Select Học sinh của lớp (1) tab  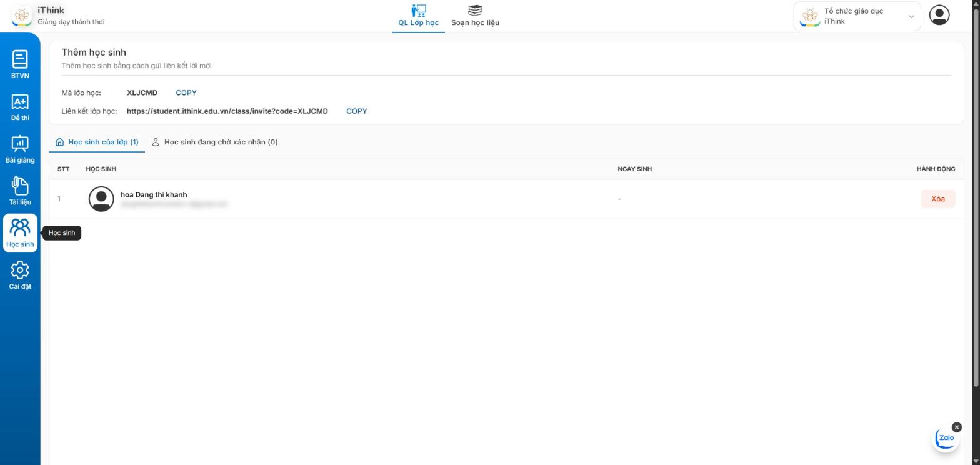[x=97, y=142]
